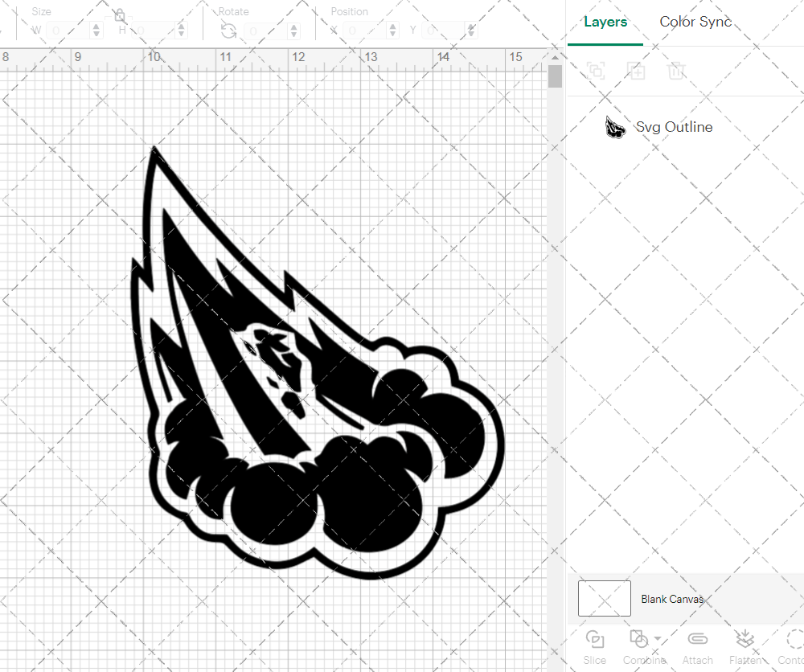Click the delete layer trash icon

tap(677, 71)
